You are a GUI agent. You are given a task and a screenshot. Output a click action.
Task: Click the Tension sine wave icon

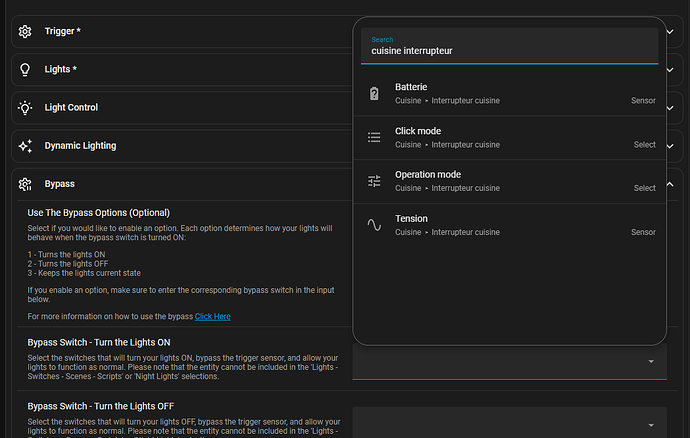[374, 225]
